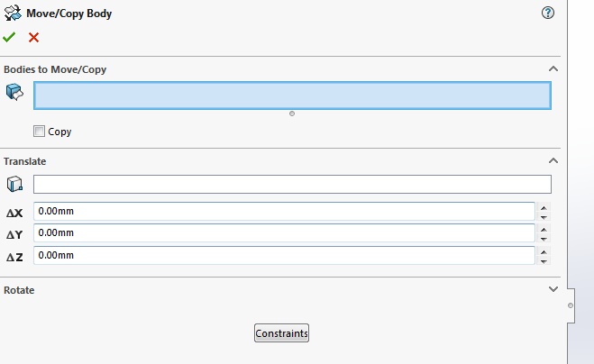Increase Delta X with up spinner arrow
This screenshot has height=364, width=594.
(544, 208)
